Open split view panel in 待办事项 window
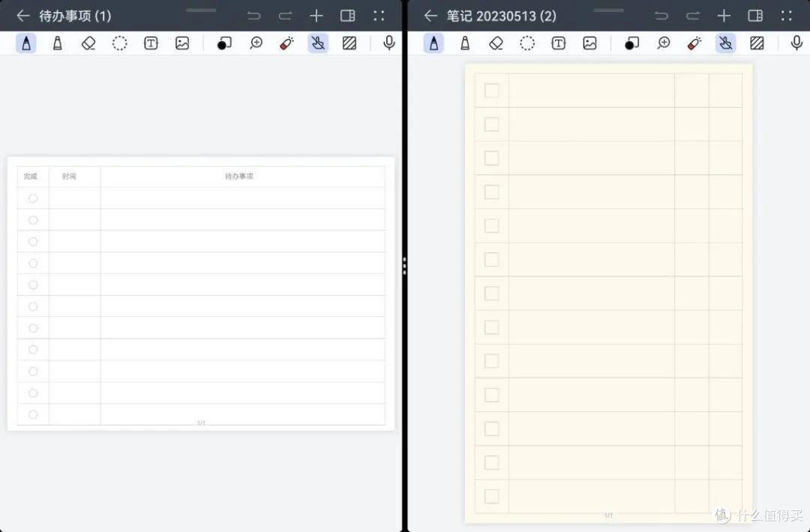The height and width of the screenshot is (532, 810). pos(348,16)
